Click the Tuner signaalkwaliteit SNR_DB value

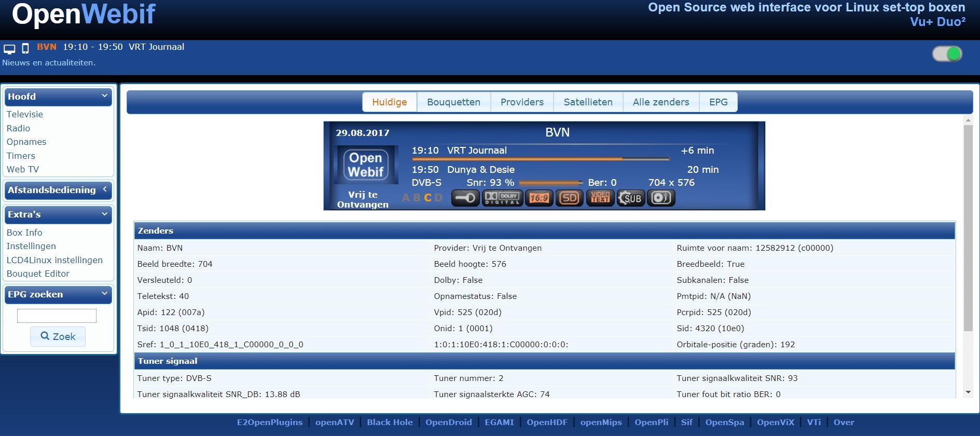click(219, 394)
